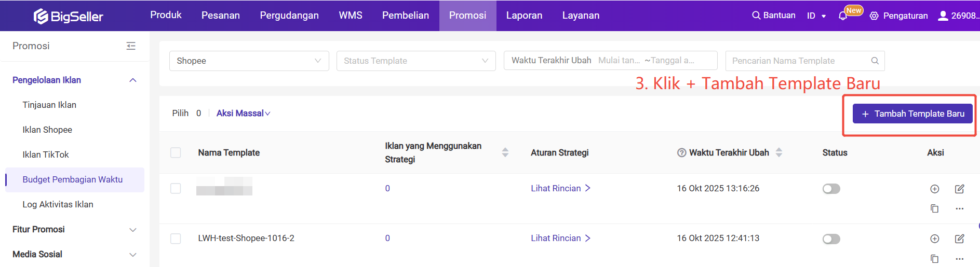
Task: Open the Pergudangan menu
Action: 289,16
